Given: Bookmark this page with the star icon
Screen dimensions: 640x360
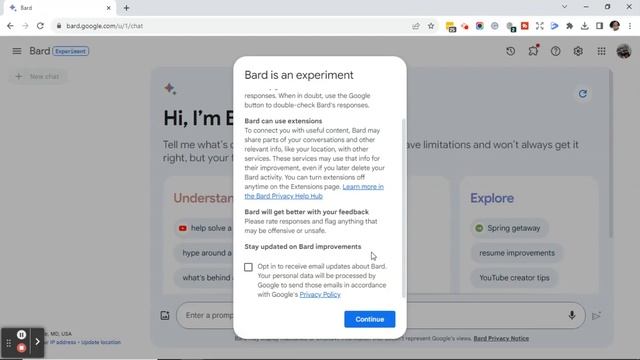Looking at the screenshot, I should 431,26.
